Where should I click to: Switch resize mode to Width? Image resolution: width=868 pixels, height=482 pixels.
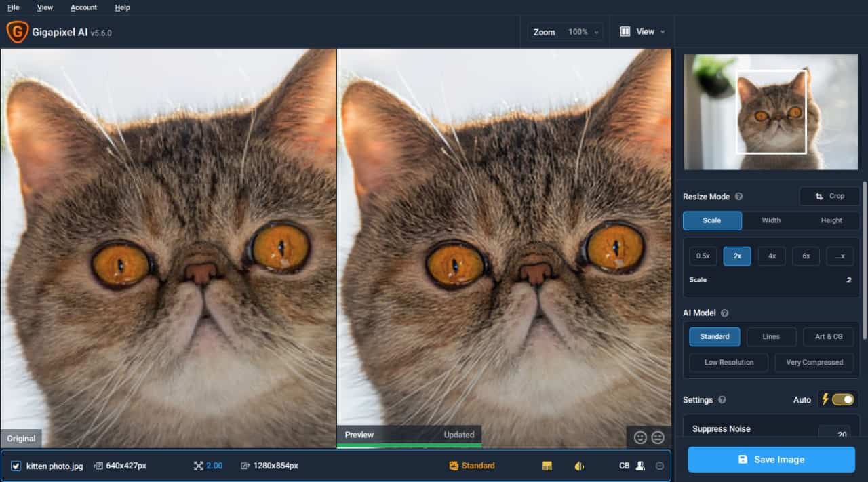point(771,220)
